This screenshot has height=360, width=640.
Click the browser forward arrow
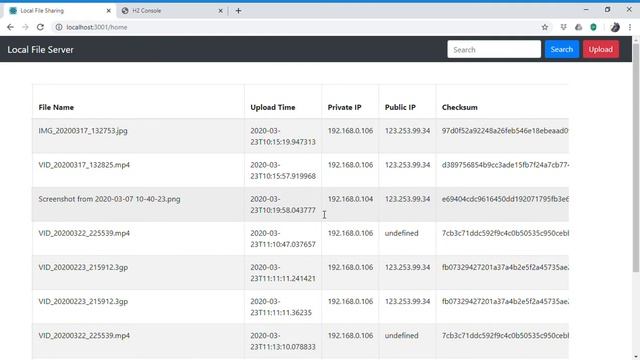(x=25, y=27)
